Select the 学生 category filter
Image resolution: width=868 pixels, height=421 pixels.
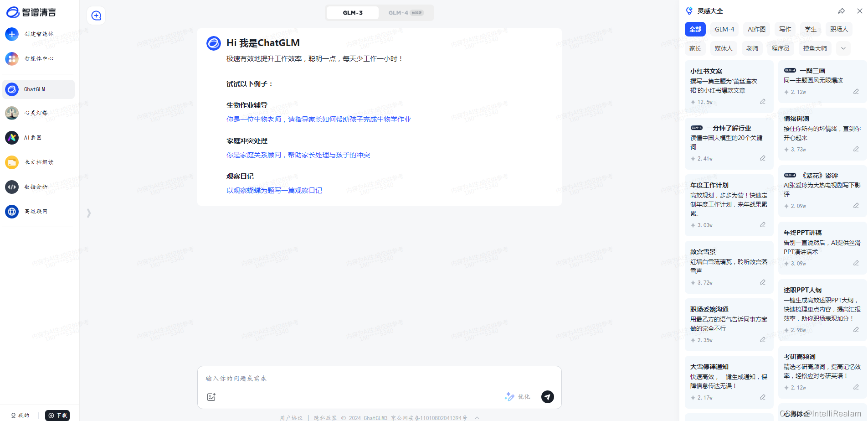pyautogui.click(x=811, y=29)
